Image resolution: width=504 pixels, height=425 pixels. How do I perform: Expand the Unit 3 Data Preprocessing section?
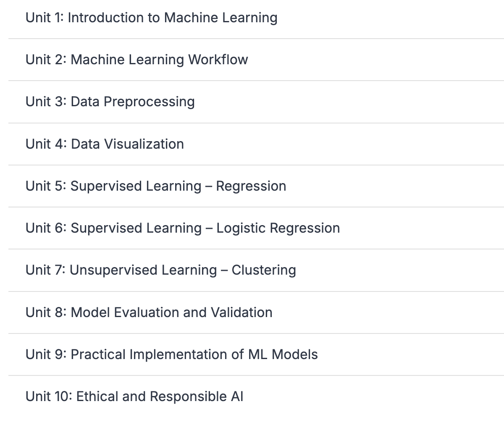110,102
